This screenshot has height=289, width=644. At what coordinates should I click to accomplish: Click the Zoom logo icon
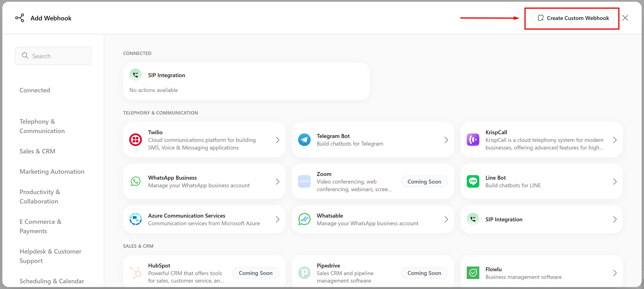coord(304,181)
